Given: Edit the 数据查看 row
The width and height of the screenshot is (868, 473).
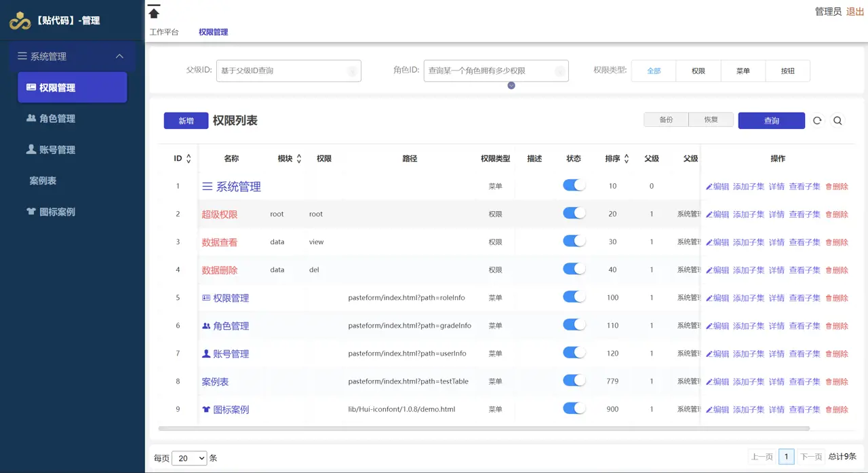Looking at the screenshot, I should point(717,242).
